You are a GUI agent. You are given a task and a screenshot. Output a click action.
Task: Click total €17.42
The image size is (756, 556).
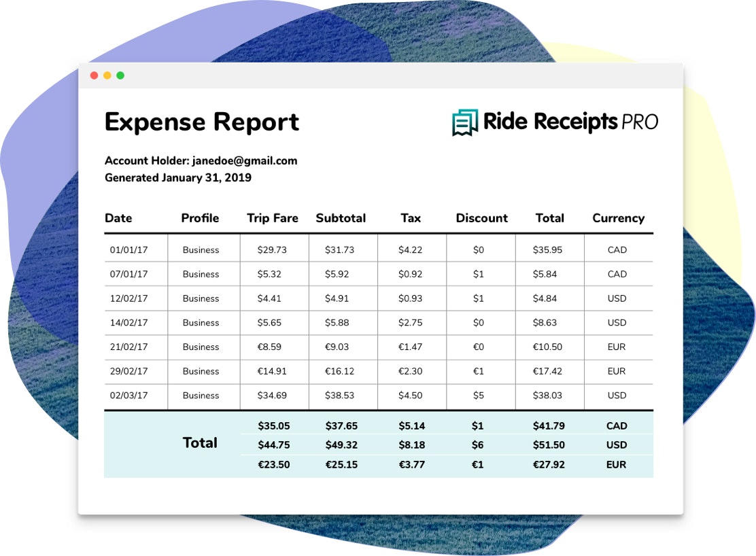click(x=547, y=371)
